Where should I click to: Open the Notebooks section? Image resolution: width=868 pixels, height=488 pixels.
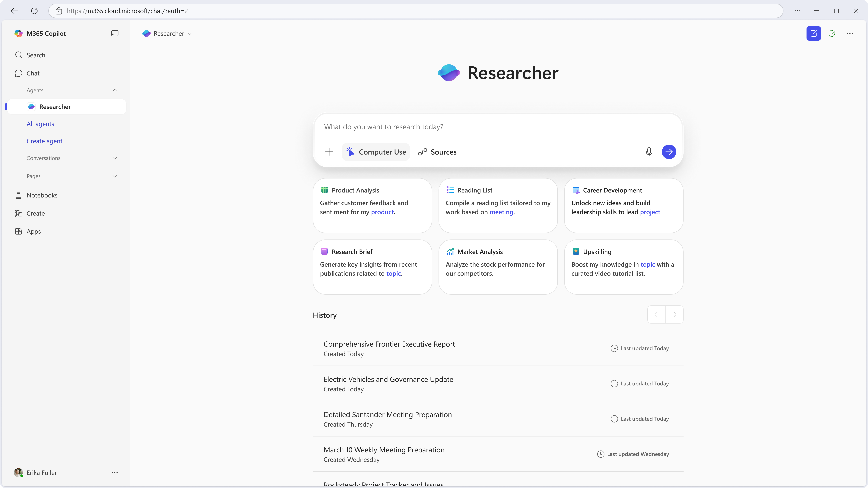(42, 195)
